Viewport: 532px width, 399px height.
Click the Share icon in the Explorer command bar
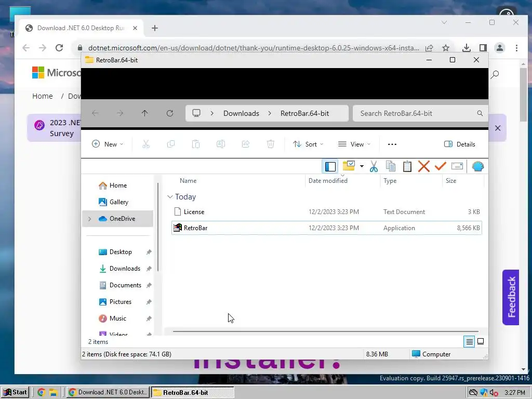click(x=246, y=144)
